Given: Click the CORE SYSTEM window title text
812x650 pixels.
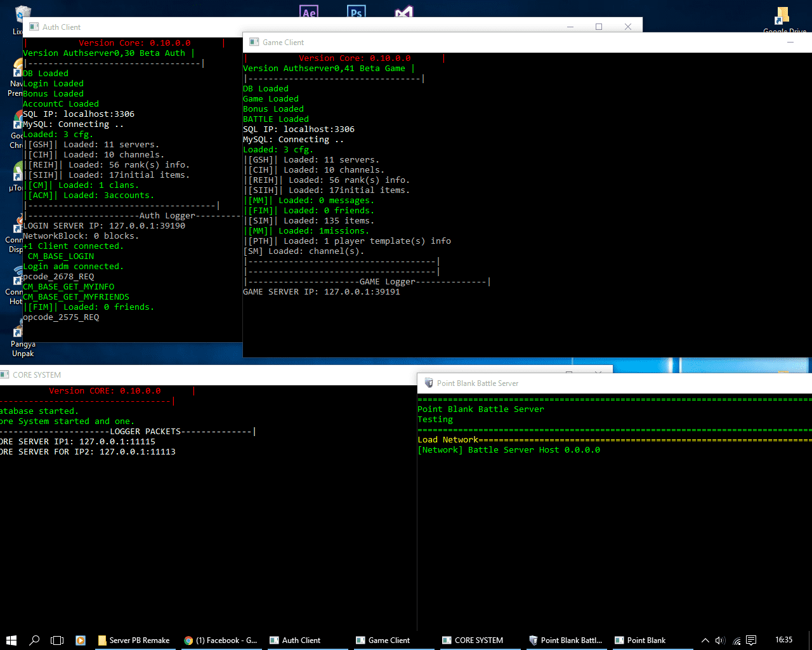Looking at the screenshot, I should tap(37, 375).
